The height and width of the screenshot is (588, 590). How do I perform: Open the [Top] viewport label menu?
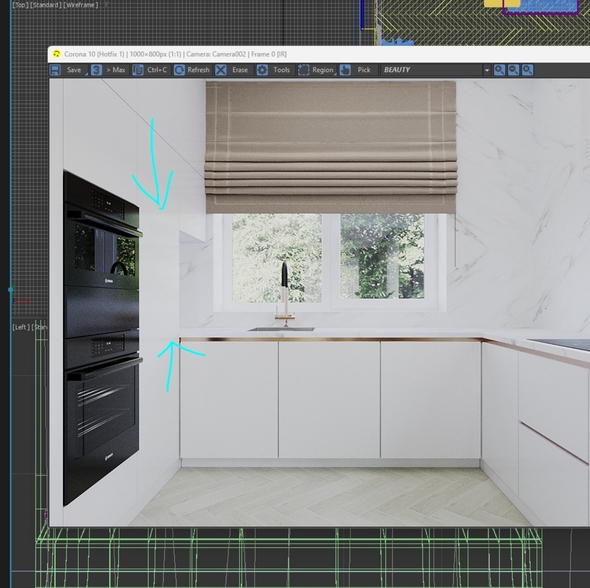pos(20,5)
